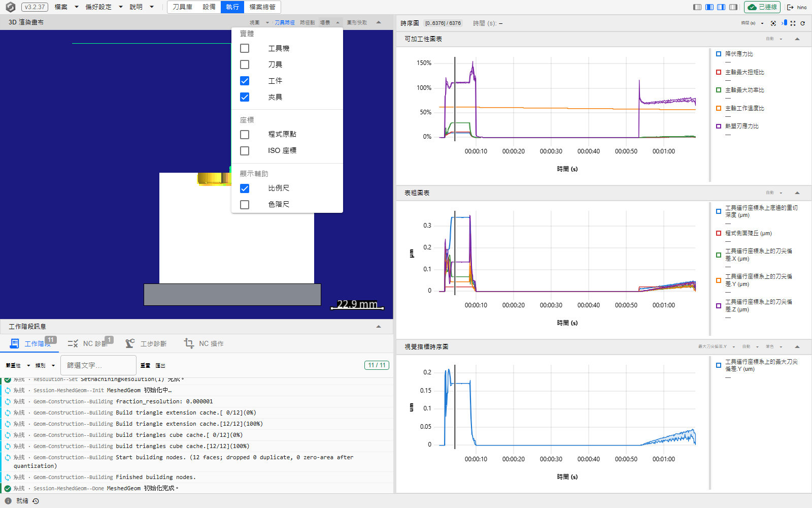812x508 pixels.
Task: Toggle the third panel layout icon
Action: (721, 7)
